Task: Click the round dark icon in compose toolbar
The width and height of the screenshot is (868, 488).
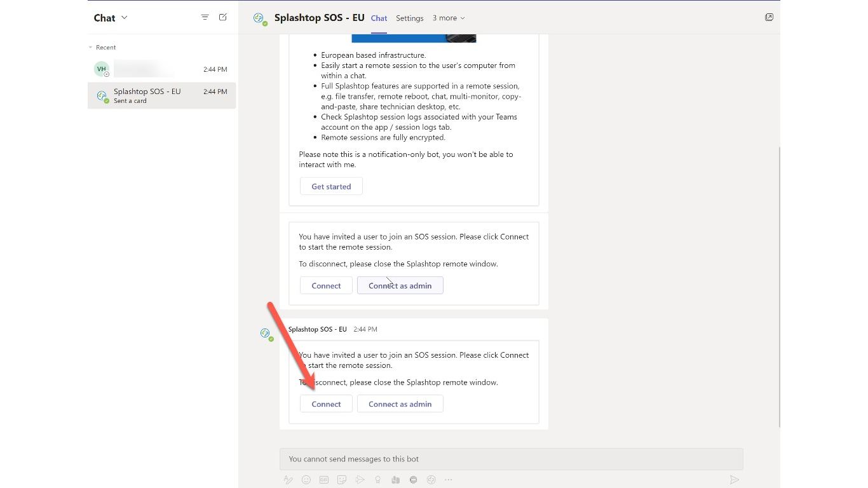Action: (413, 480)
